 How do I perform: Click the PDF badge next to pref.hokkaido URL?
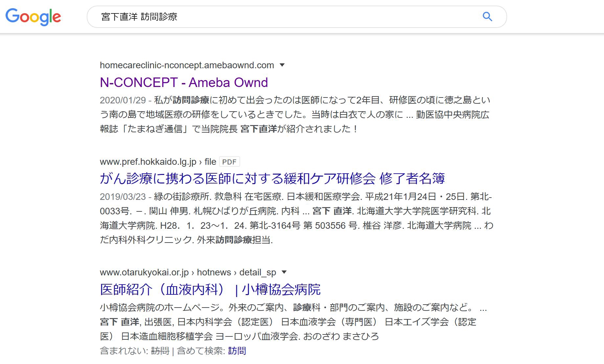coord(229,162)
